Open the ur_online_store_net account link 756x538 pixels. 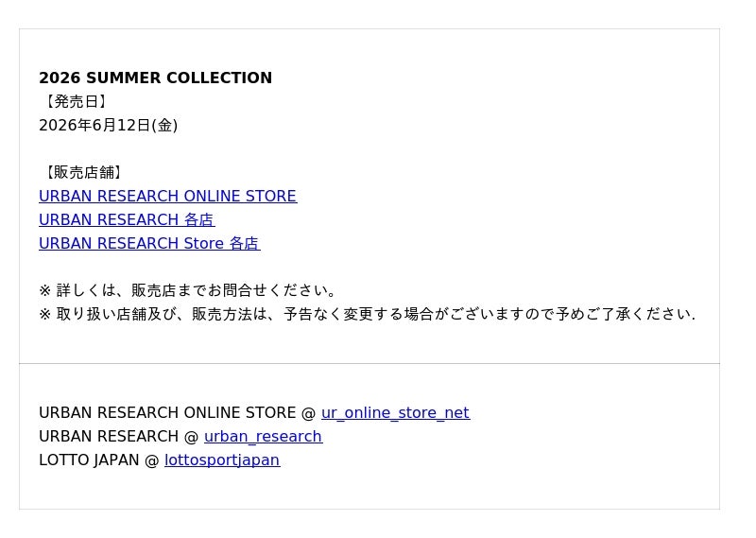395,413
